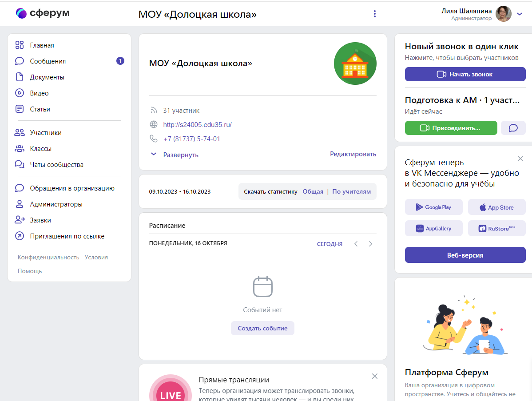532x401 pixels.
Task: Click the feed icon beside 31 участник
Action: [154, 110]
